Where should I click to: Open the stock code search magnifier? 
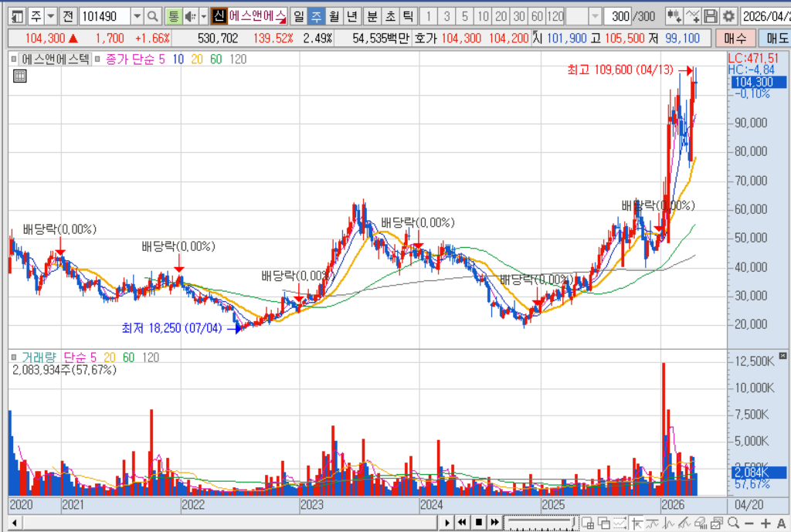point(152,17)
